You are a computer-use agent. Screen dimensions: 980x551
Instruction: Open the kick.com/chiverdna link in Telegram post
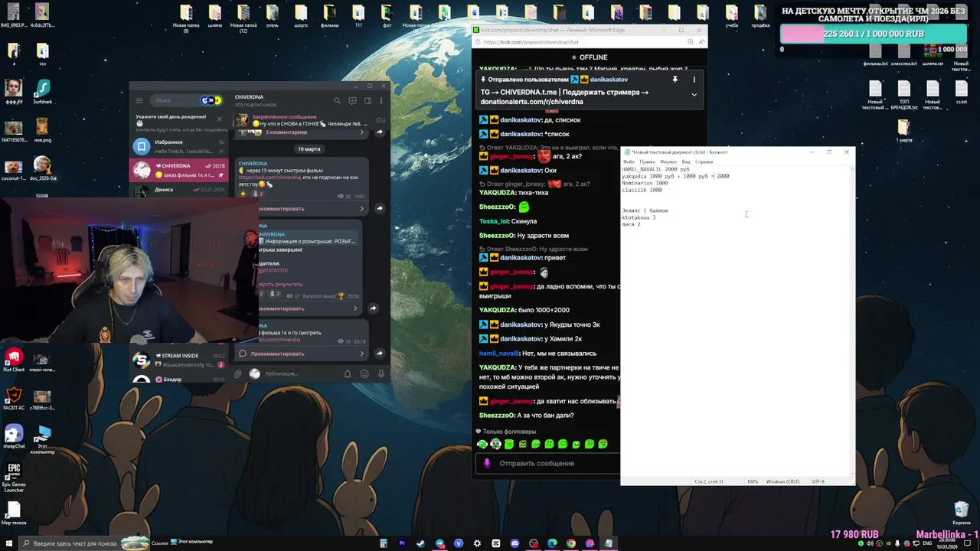(x=269, y=178)
